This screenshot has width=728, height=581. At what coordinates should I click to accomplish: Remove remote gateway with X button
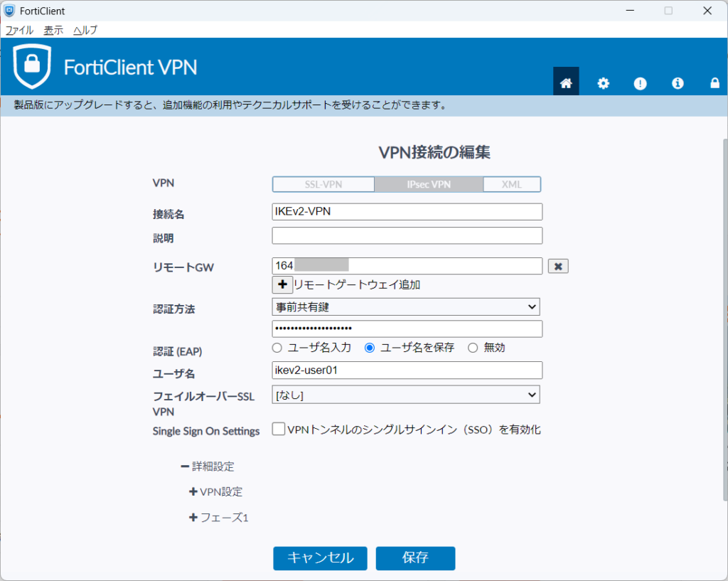[558, 266]
